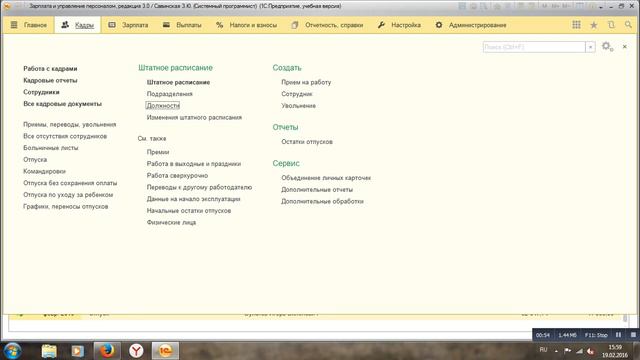Open the Должности link
Viewport: 640px width, 360px height.
point(163,106)
